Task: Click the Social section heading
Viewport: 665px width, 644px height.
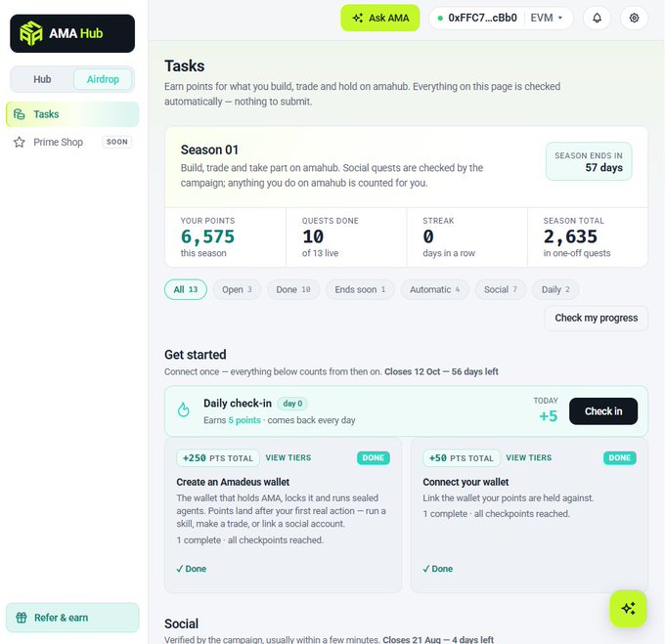Action: click(182, 623)
